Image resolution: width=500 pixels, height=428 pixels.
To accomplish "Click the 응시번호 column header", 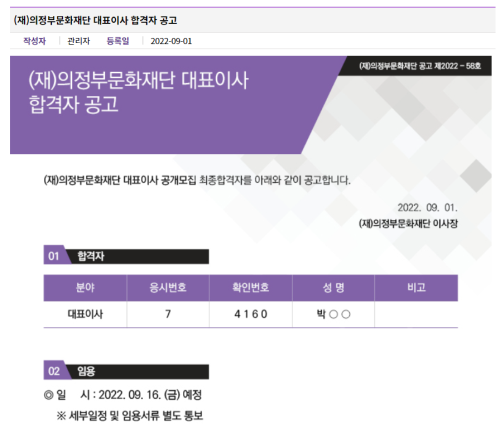I will tap(168, 287).
